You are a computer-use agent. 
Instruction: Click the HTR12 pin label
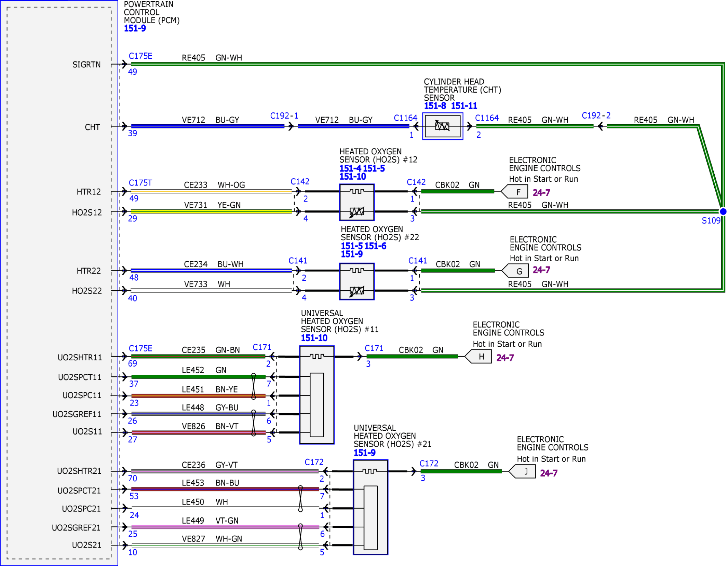pyautogui.click(x=89, y=192)
